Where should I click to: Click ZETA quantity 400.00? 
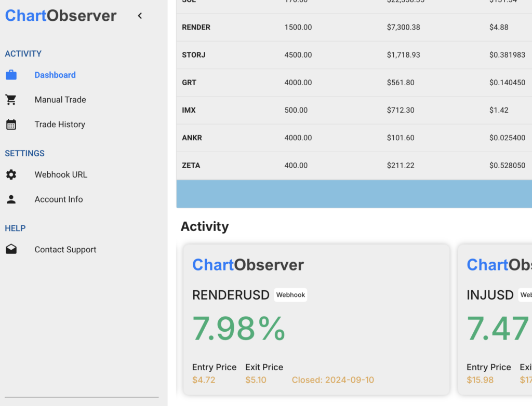coord(296,166)
